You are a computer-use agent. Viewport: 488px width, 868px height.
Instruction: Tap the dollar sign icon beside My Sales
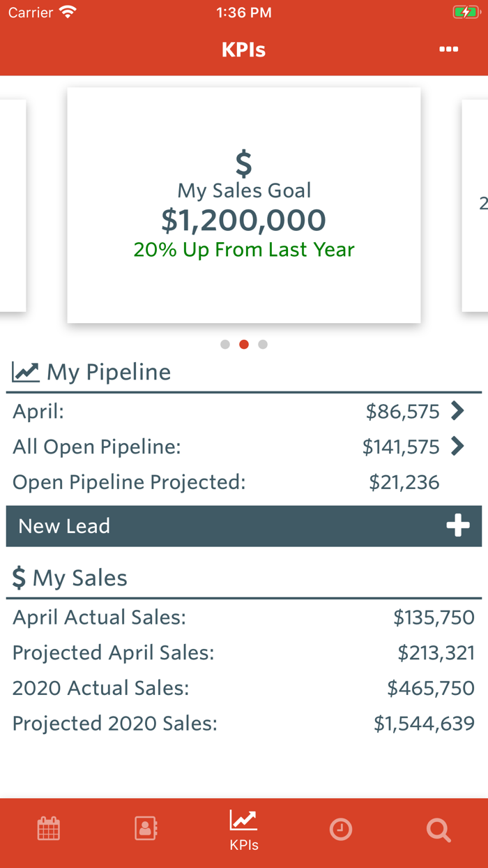coord(17,577)
